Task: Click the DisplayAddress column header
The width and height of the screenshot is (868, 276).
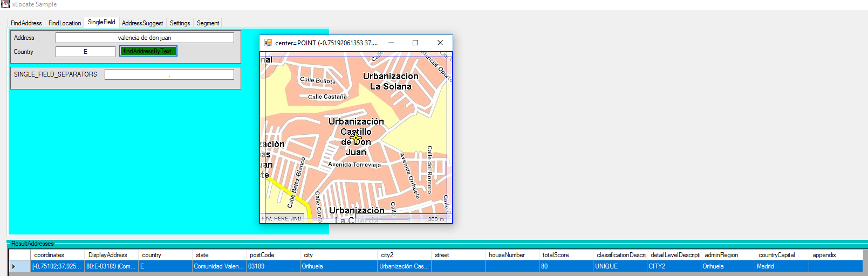Action: (x=111, y=255)
